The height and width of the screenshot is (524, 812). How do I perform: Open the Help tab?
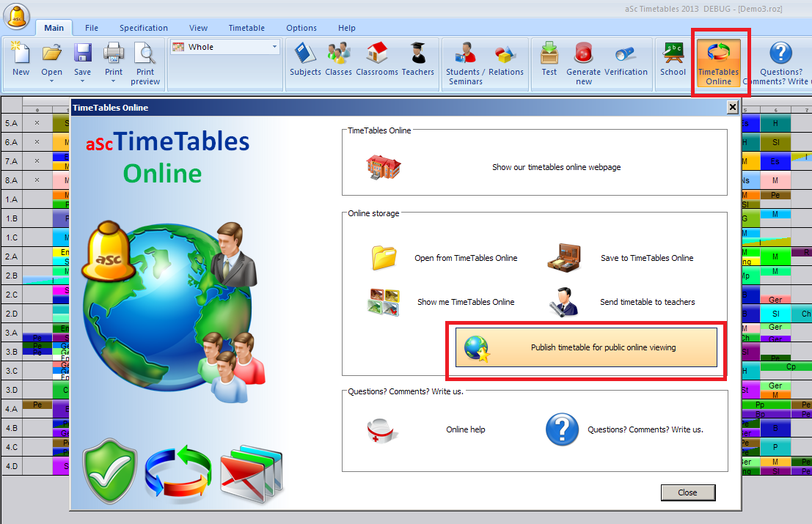click(x=347, y=28)
